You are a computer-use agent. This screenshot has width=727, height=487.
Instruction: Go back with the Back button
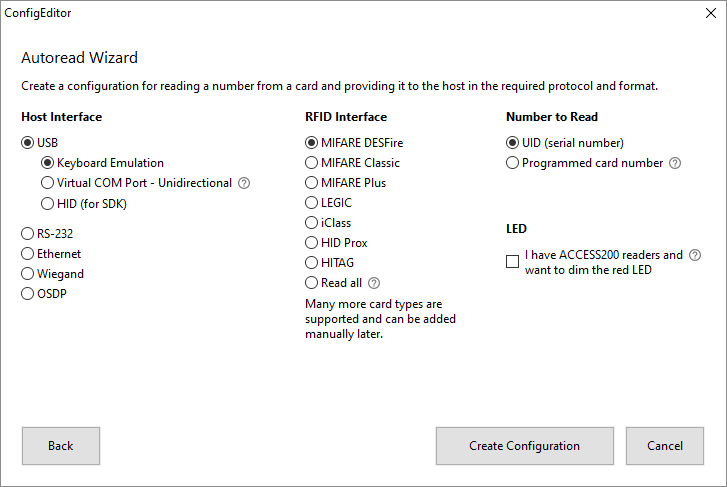[61, 446]
